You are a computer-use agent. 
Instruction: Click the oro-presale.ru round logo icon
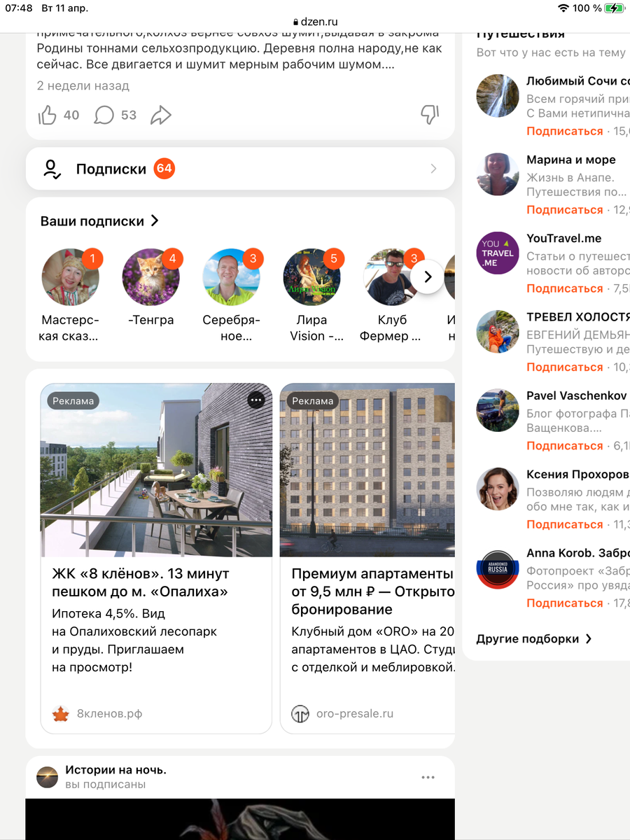point(300,714)
